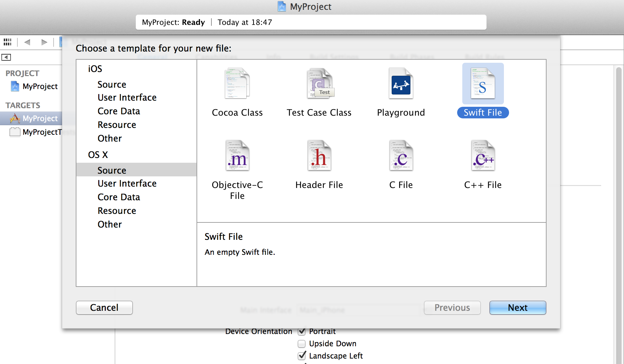Viewport: 624px width, 364px height.
Task: Select OS X Source category
Action: (136, 170)
